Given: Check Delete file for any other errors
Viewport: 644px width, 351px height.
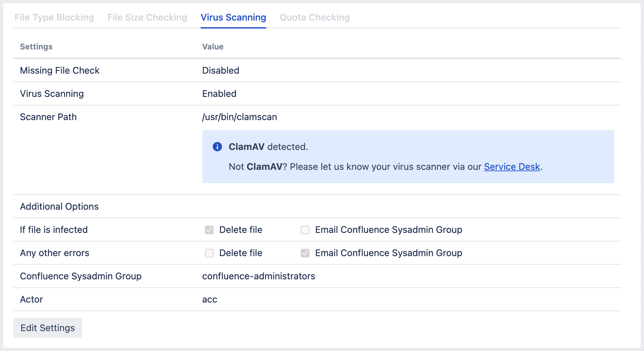Looking at the screenshot, I should click(209, 253).
